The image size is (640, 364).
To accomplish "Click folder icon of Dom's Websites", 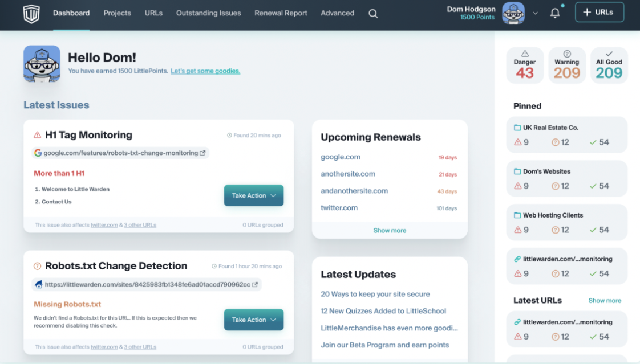I will [x=517, y=171].
